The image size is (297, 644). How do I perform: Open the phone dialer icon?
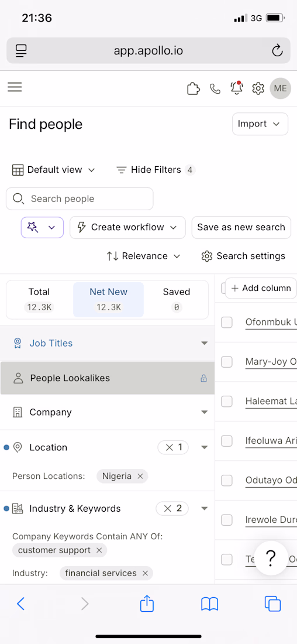(215, 88)
